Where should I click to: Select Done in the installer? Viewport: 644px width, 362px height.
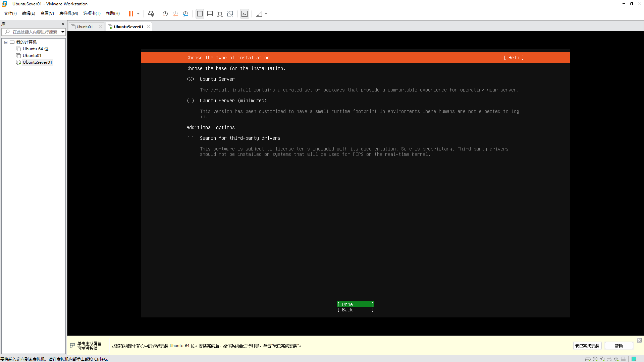[355, 304]
